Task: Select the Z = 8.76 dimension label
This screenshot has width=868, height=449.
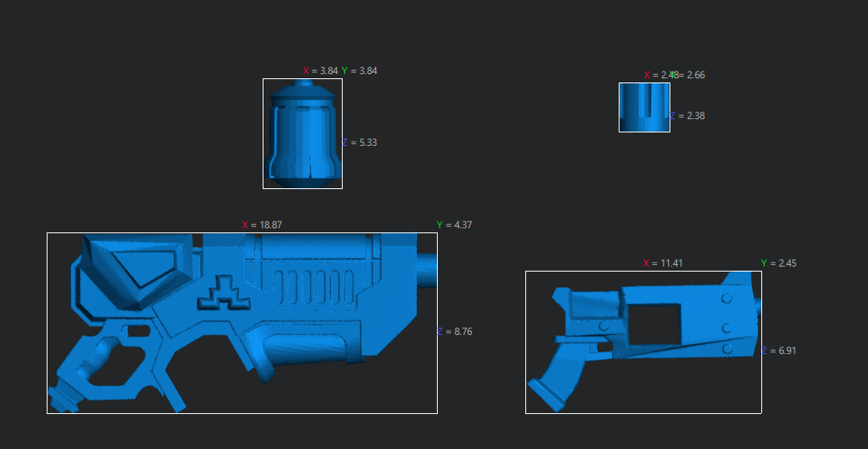Action: (454, 332)
